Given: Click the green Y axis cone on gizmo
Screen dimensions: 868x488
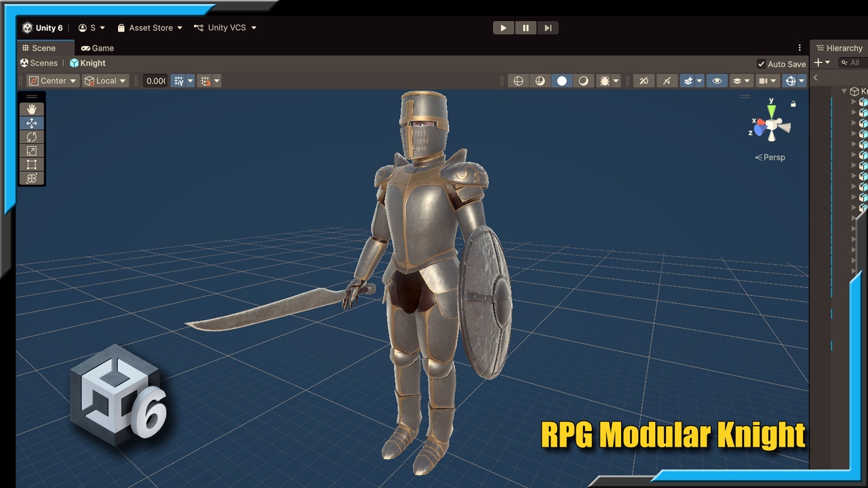Looking at the screenshot, I should [x=771, y=110].
